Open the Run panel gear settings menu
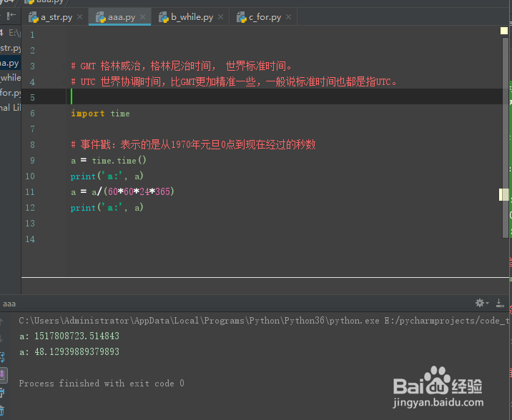 (x=482, y=303)
